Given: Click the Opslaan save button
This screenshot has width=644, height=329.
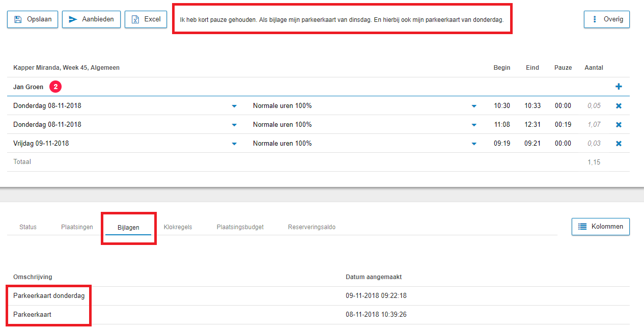Looking at the screenshot, I should (33, 19).
